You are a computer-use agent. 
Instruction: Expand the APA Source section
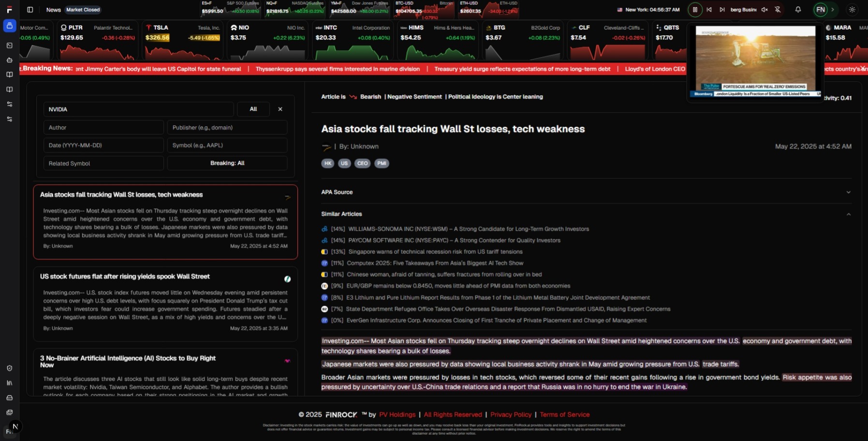(586, 192)
